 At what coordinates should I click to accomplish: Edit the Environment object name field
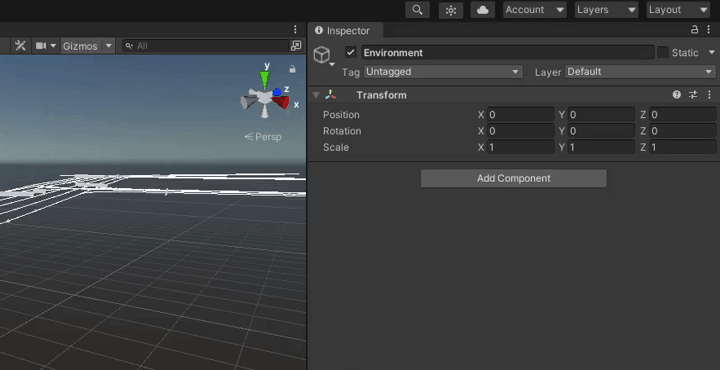pos(507,53)
